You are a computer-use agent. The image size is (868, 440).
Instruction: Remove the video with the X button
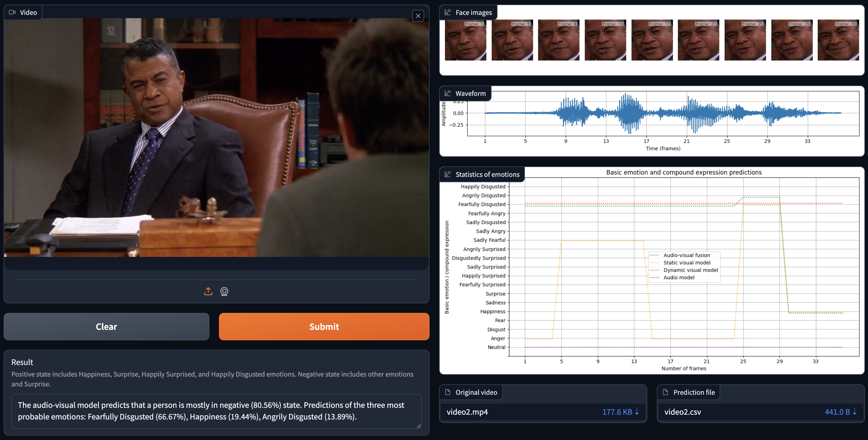coord(418,15)
